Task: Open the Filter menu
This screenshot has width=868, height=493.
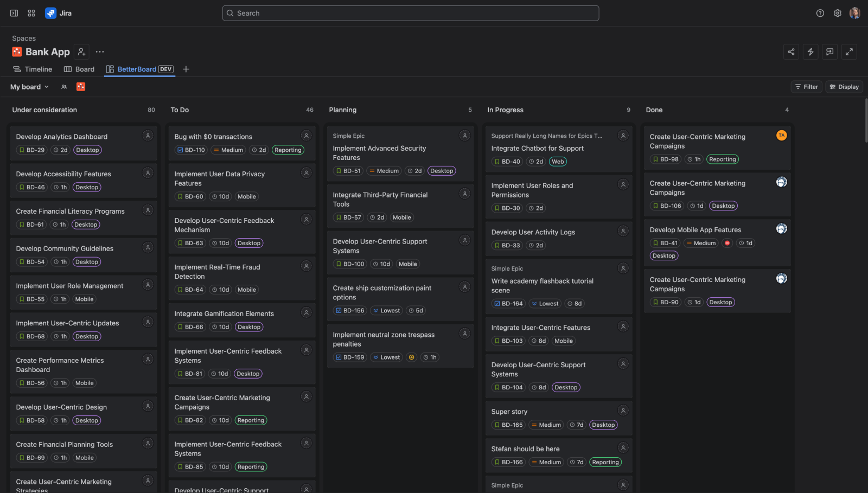Action: click(x=807, y=87)
